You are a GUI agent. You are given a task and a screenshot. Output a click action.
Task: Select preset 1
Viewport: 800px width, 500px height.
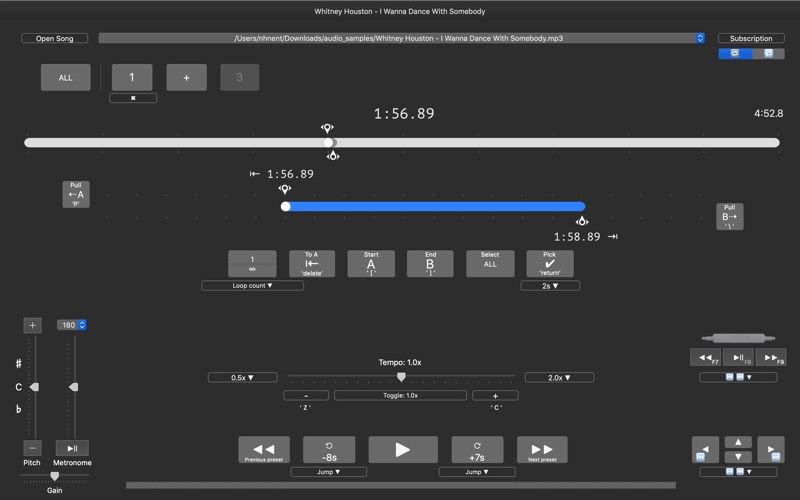[x=132, y=78]
